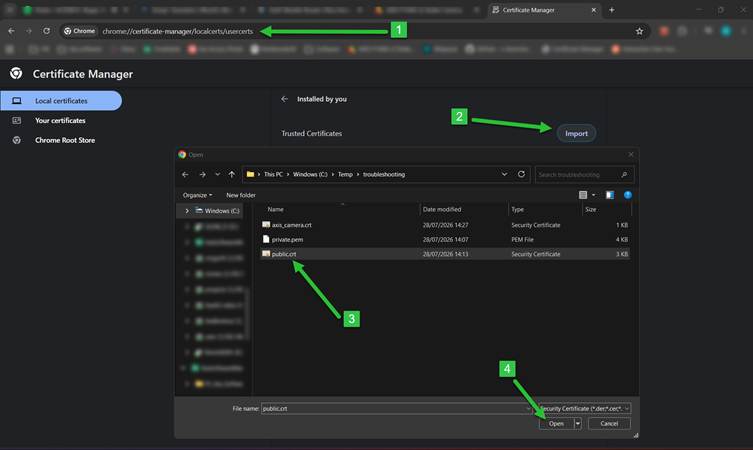Expand the address path history dropdown
The width and height of the screenshot is (753, 450).
pos(504,174)
